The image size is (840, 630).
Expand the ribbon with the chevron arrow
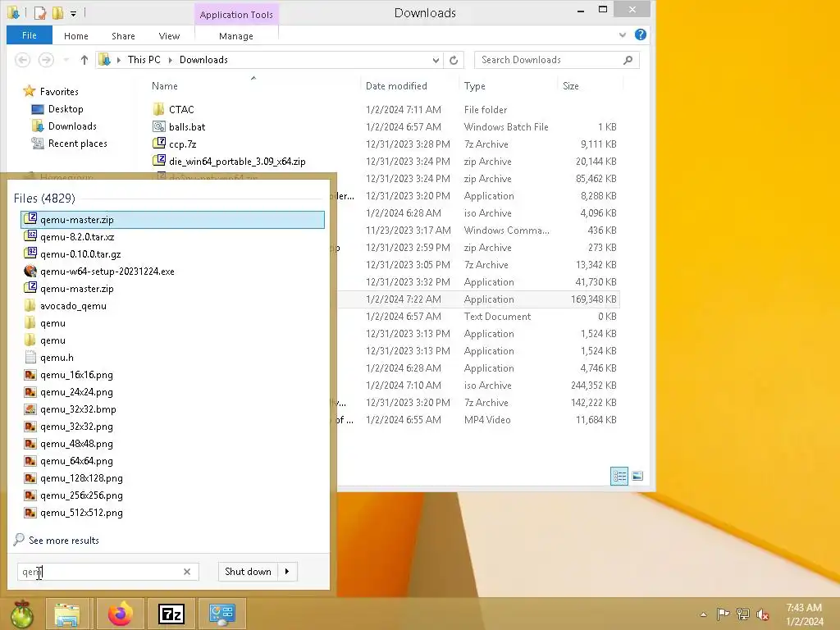coord(623,34)
